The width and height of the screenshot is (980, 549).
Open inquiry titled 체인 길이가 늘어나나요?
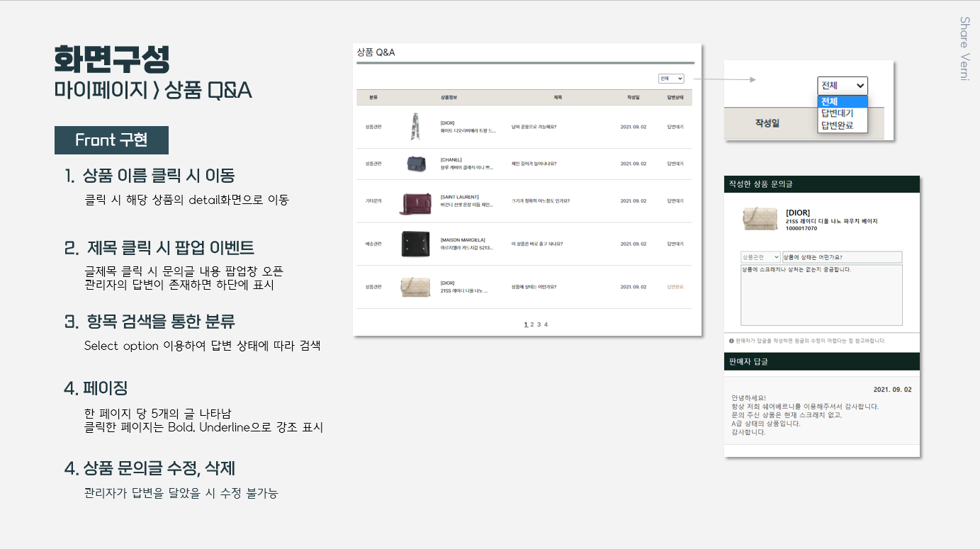pyautogui.click(x=534, y=164)
